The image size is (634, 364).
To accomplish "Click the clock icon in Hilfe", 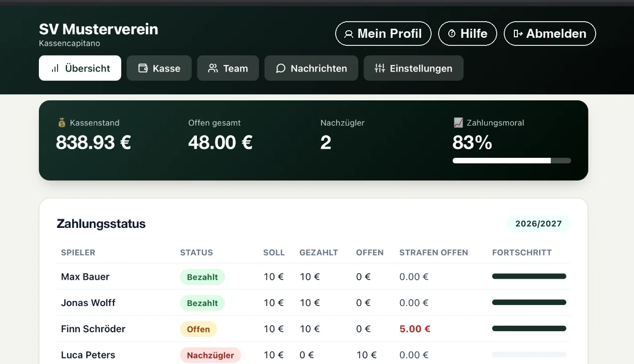I will (x=452, y=34).
